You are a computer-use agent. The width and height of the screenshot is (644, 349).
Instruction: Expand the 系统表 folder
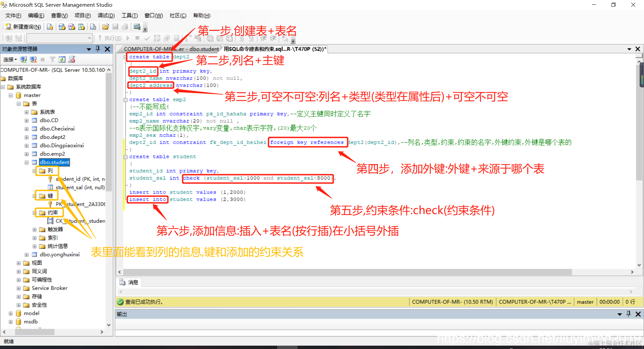tap(26, 112)
